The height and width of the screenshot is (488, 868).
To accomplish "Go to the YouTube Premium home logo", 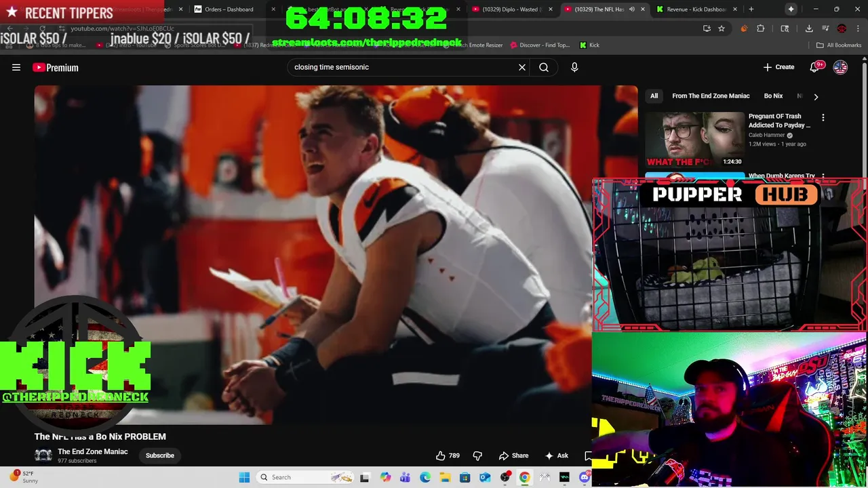I will pyautogui.click(x=55, y=67).
